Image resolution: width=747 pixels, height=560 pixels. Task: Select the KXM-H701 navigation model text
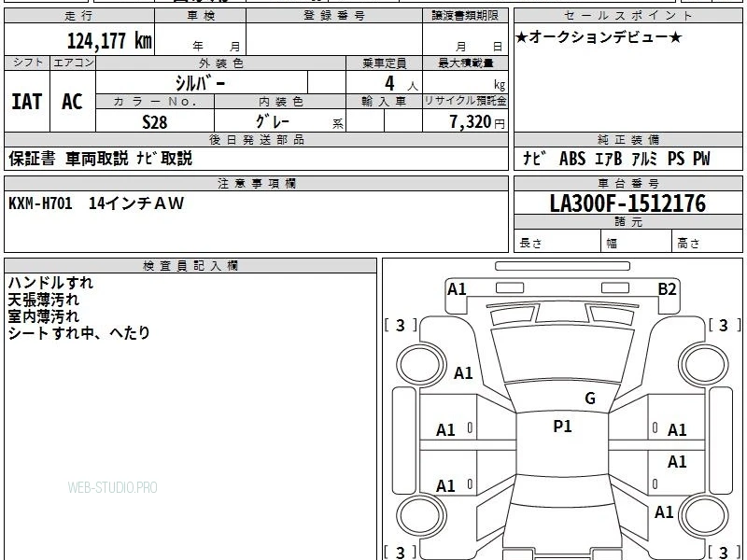[40, 203]
